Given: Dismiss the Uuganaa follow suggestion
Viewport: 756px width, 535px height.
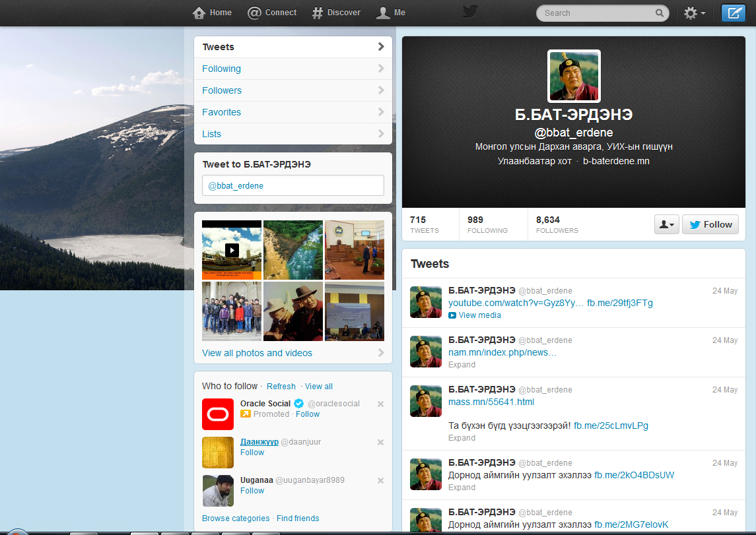Looking at the screenshot, I should (x=380, y=480).
